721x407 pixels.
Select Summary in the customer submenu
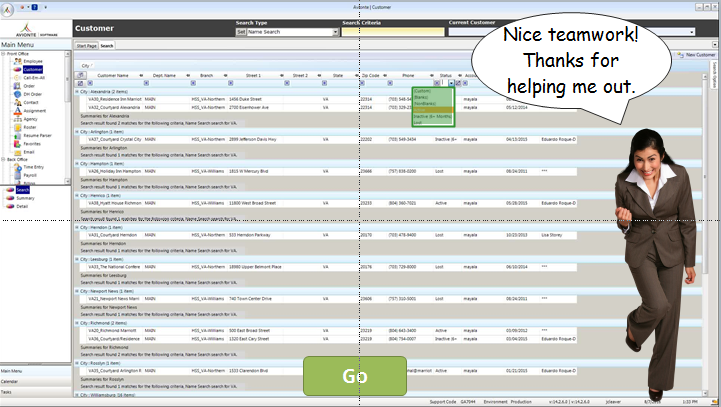25,198
